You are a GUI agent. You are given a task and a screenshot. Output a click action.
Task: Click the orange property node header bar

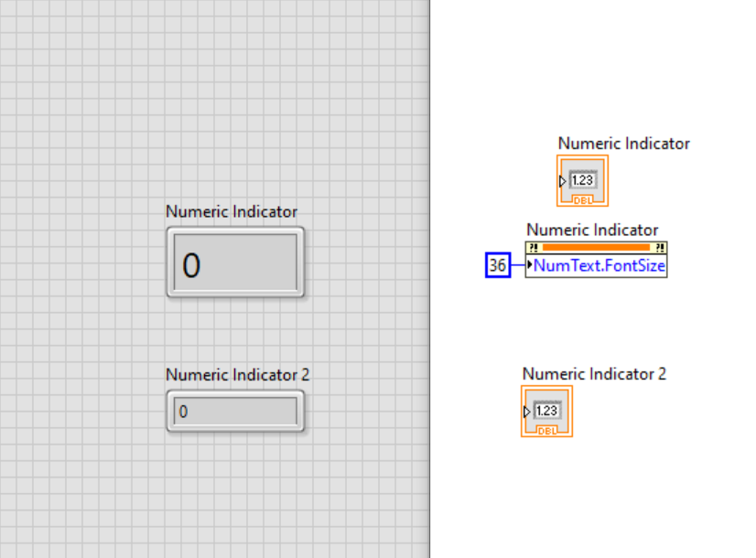click(597, 248)
